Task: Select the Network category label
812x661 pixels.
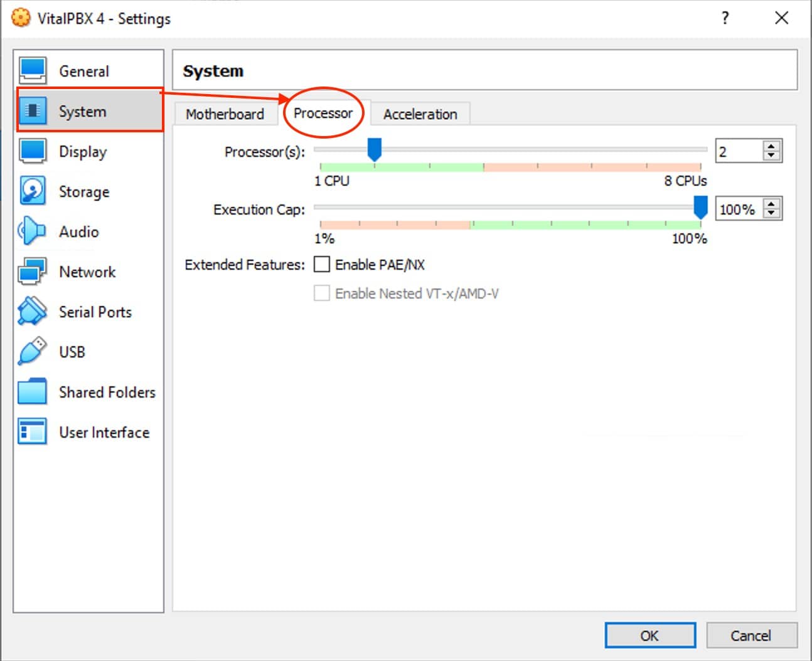Action: tap(87, 272)
